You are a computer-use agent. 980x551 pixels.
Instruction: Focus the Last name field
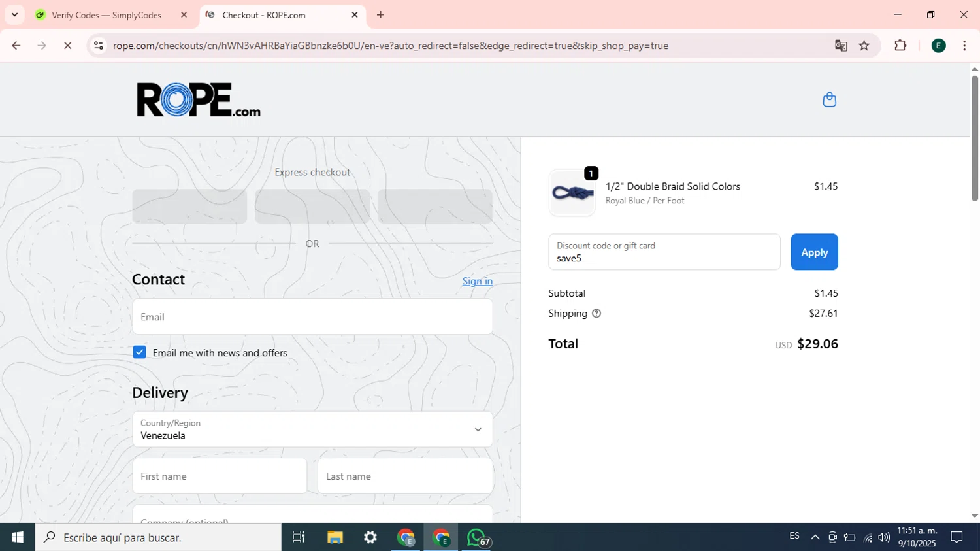coord(405,476)
